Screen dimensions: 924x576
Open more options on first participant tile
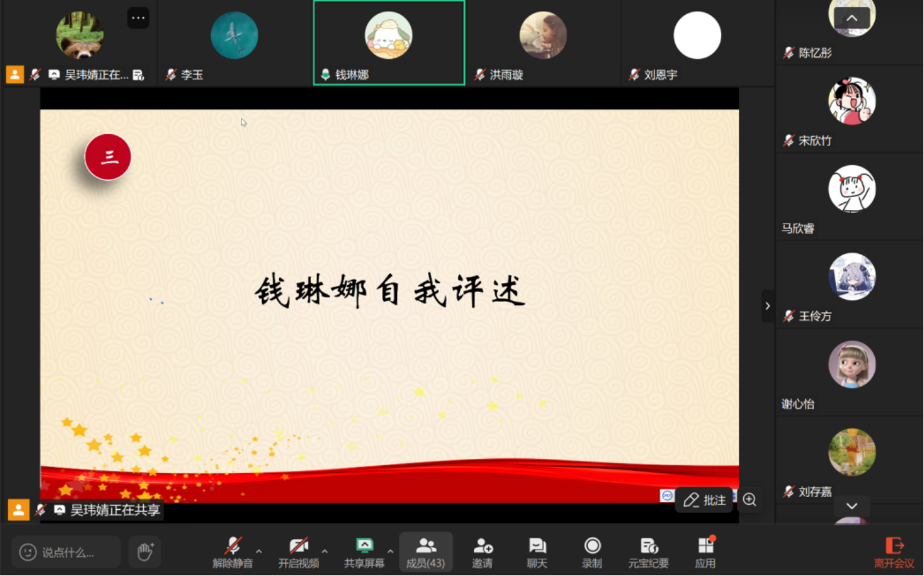pos(138,18)
